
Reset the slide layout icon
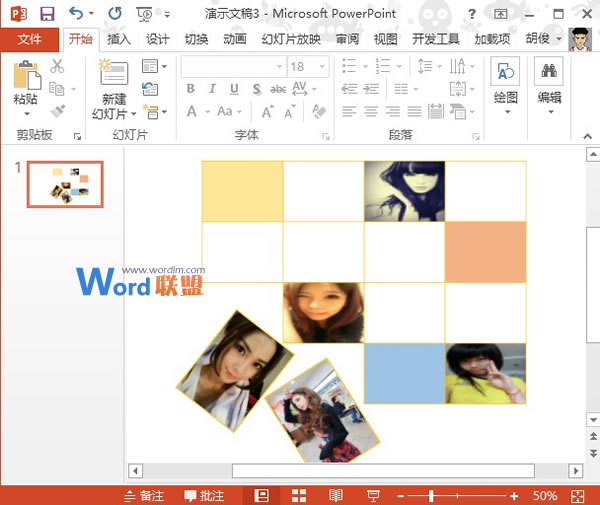coord(150,89)
